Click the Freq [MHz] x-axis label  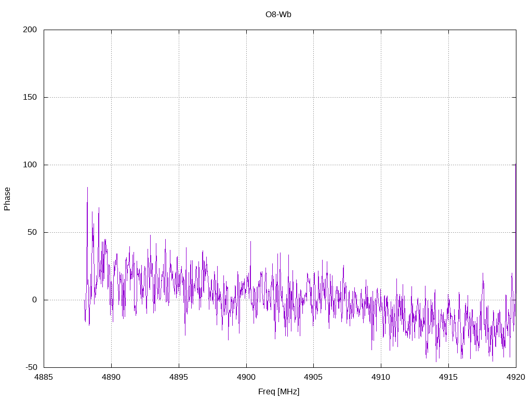[x=278, y=392]
